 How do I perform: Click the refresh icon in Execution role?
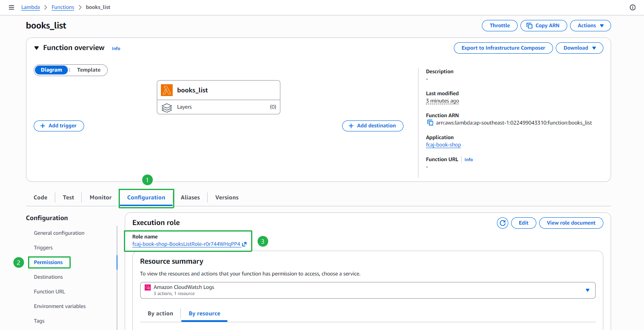(x=503, y=223)
